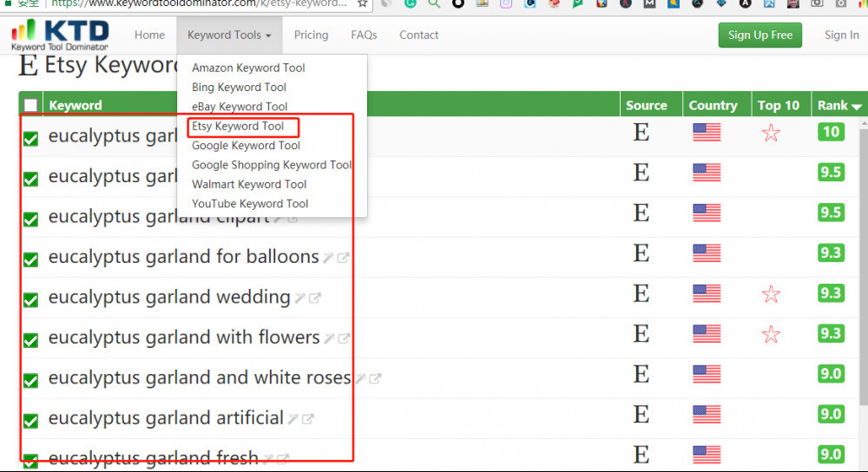Click the rank 9.5 badge in the 'garland clipart' row
868x472 pixels.
coord(831,213)
